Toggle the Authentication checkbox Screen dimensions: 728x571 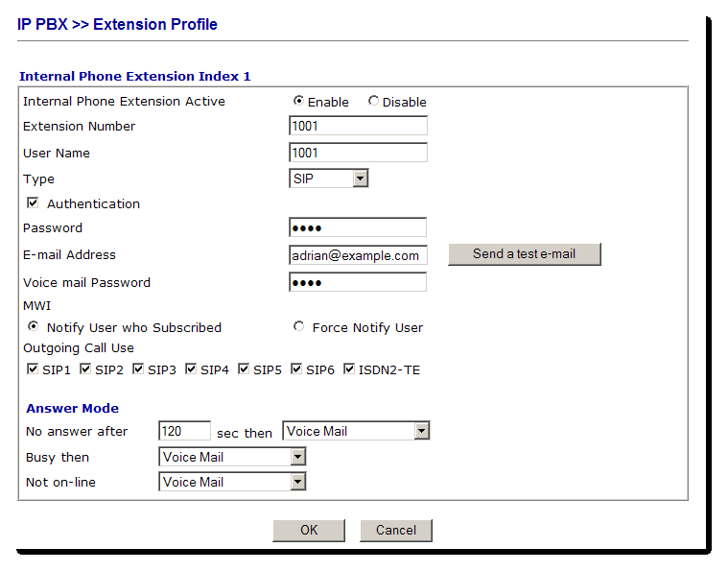[x=33, y=202]
